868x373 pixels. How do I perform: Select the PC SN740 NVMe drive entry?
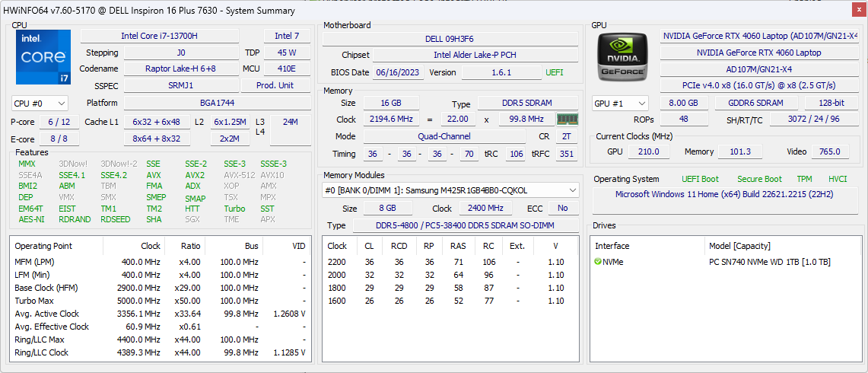coord(769,262)
